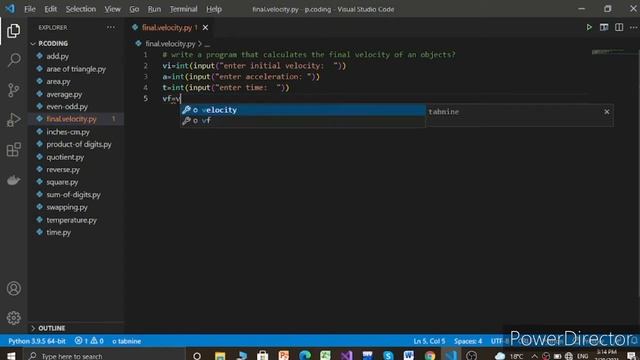Open square.py in explorer
Viewport: 640px width, 360px height.
tap(62, 182)
